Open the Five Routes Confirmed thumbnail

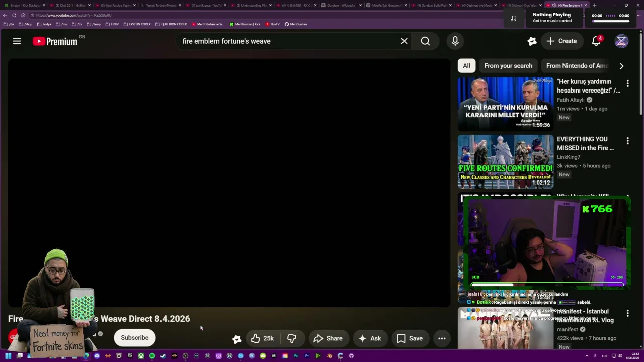click(x=506, y=161)
